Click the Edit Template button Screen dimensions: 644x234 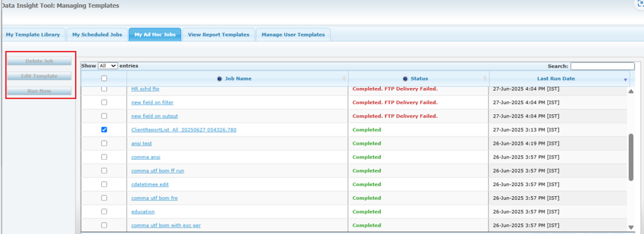(40, 76)
